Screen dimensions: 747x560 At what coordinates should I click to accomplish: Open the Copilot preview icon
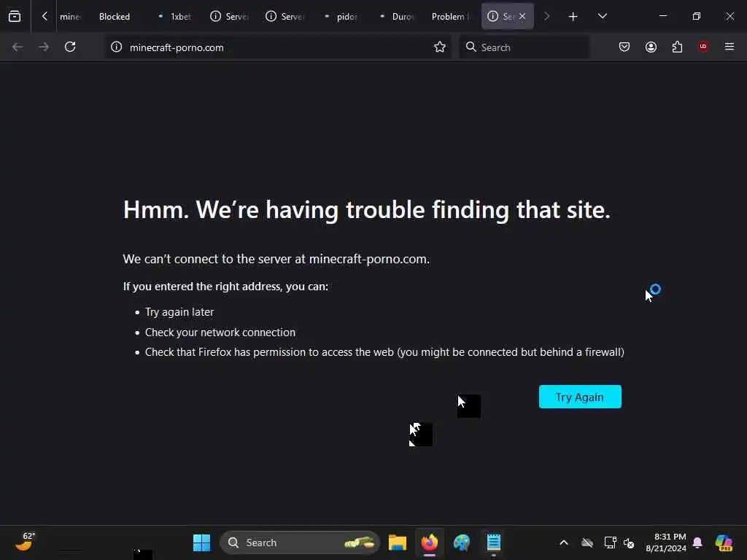[724, 542]
